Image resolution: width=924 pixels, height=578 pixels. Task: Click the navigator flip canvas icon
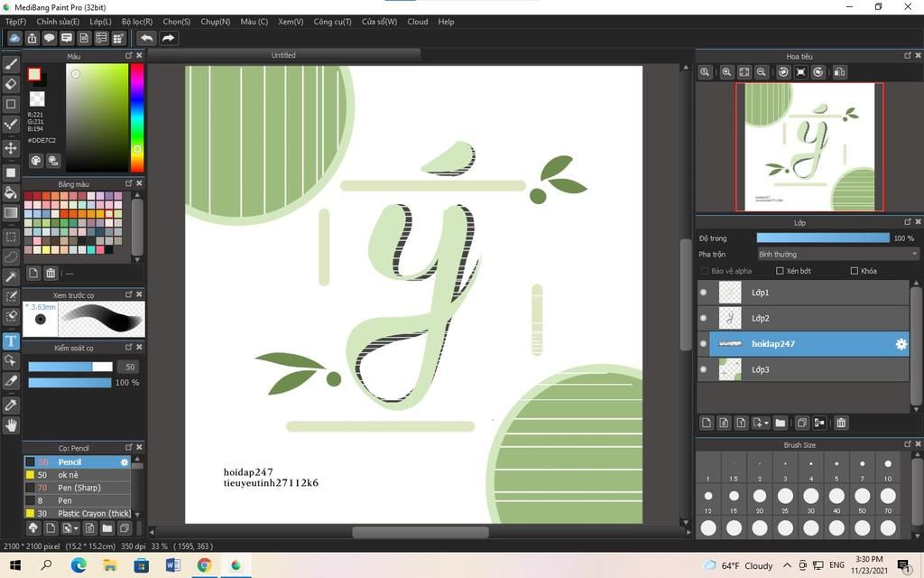click(x=840, y=72)
